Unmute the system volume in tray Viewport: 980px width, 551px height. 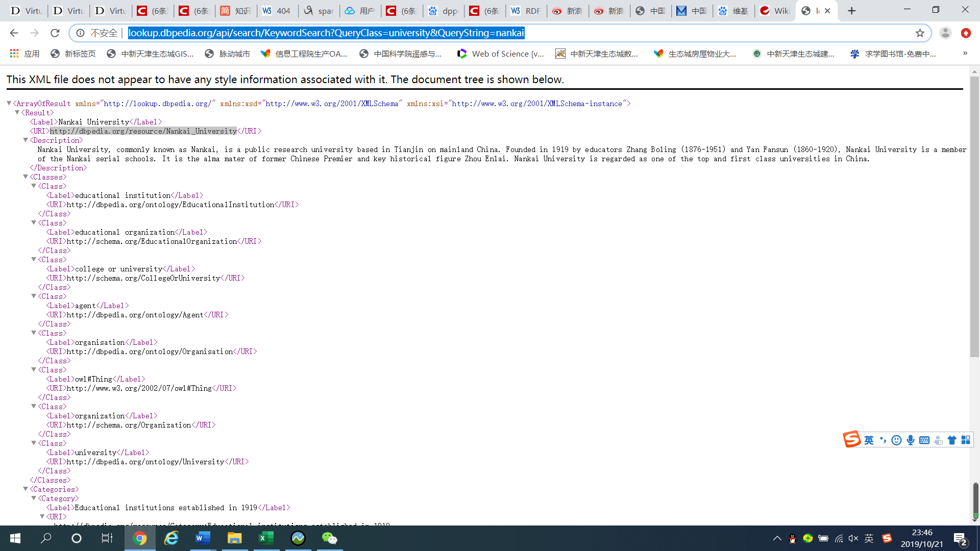click(x=853, y=538)
